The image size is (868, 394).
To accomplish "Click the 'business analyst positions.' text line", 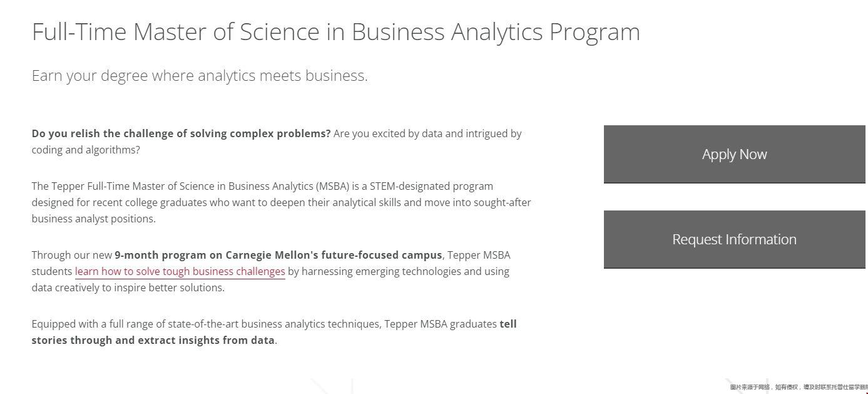I will 94,219.
